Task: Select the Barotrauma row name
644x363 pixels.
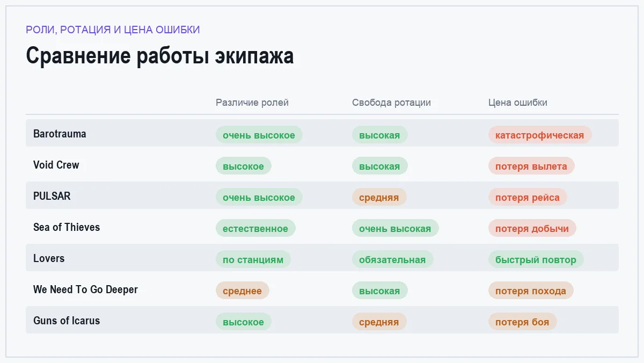Action: pyautogui.click(x=60, y=134)
